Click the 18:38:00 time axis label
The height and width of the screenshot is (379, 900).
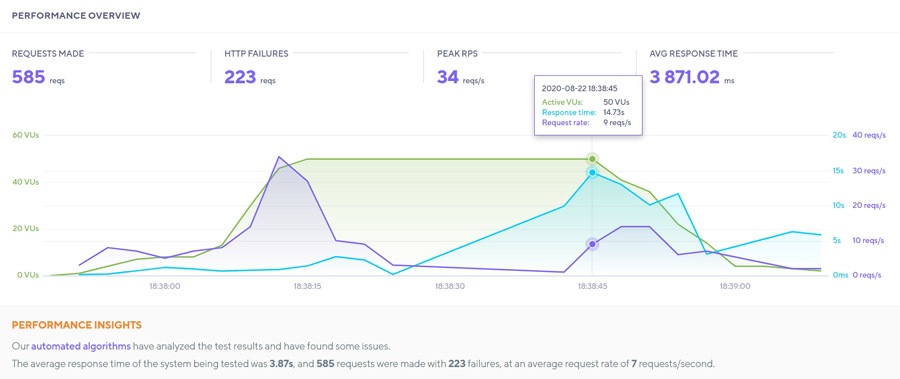pyautogui.click(x=165, y=285)
